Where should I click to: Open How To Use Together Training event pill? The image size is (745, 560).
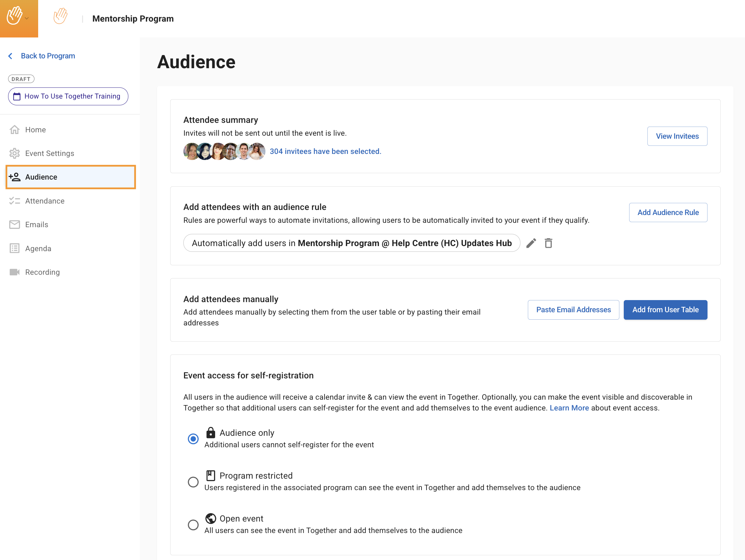pos(68,96)
